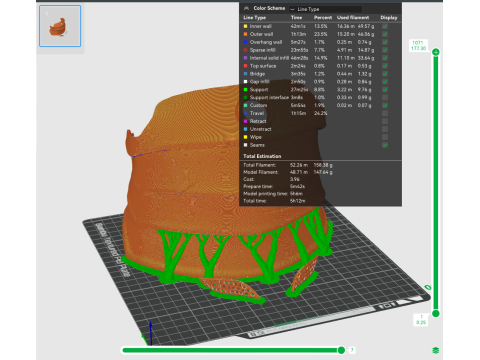Collapse the Color Scheme legend panel arrow
The image size is (480, 360).
click(x=246, y=8)
